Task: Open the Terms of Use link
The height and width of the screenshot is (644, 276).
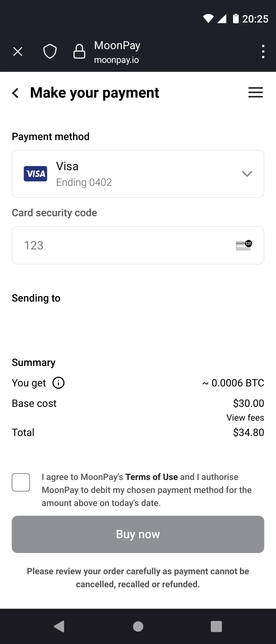Action: point(152,477)
